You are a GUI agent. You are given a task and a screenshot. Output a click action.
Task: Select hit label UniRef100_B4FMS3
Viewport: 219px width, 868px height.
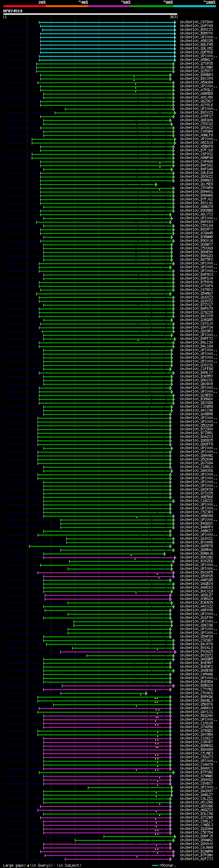click(x=196, y=275)
